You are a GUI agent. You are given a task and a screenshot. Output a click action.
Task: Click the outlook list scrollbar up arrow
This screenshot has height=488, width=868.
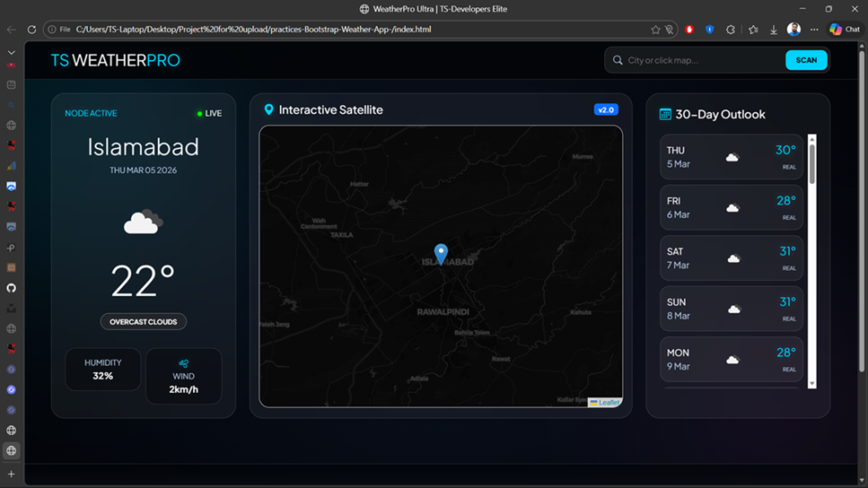(812, 139)
